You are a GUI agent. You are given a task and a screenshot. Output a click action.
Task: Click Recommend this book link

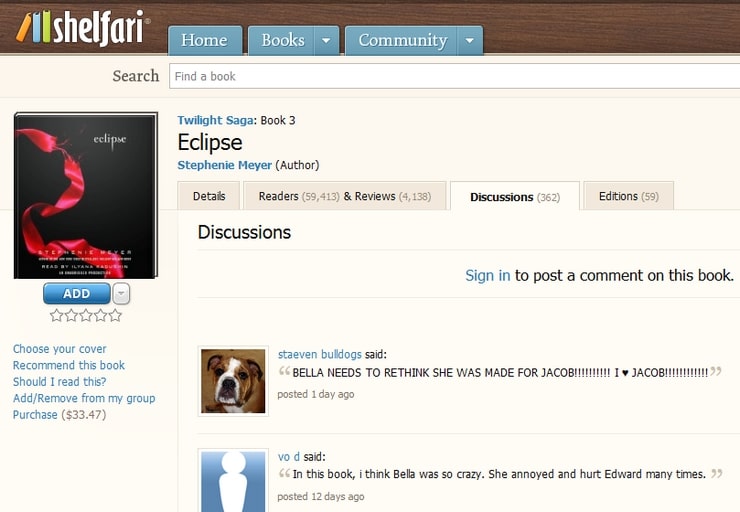point(69,365)
